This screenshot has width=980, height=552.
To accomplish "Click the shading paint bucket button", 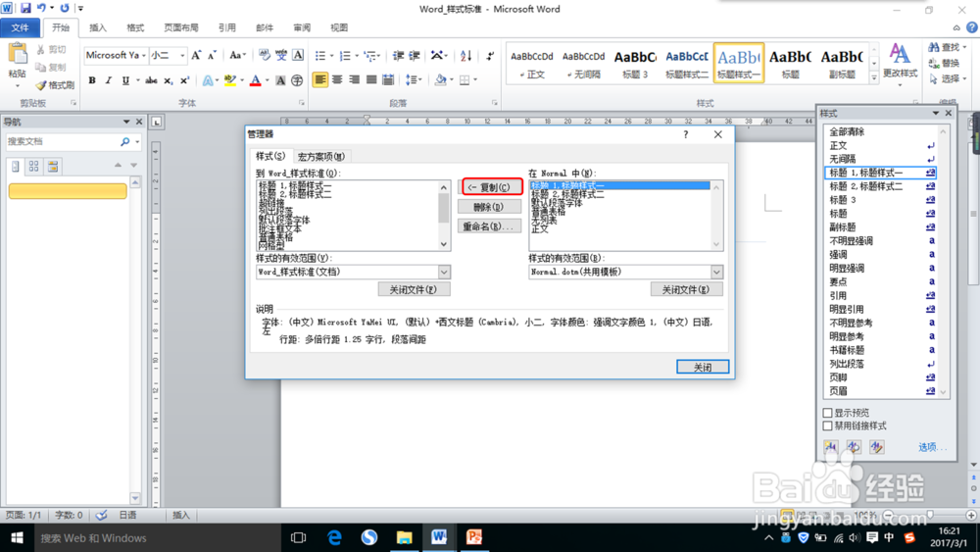I will point(441,79).
